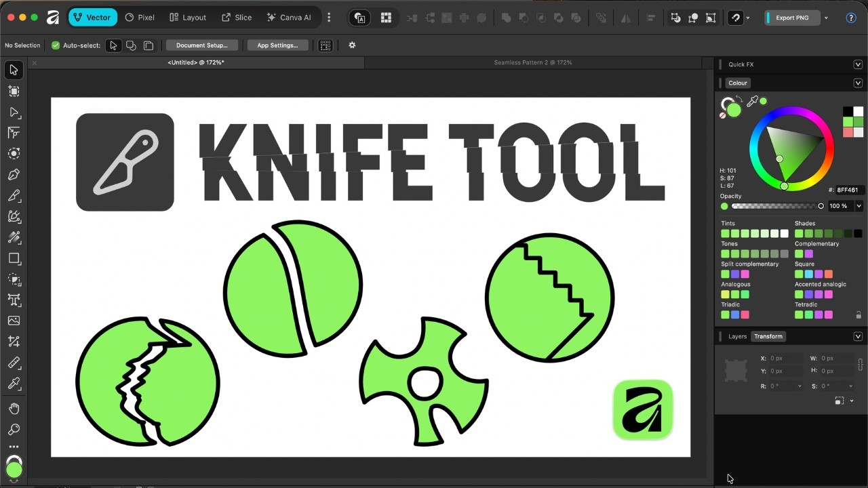Switch to the Slice studio
The image size is (868, 488).
(x=237, y=18)
